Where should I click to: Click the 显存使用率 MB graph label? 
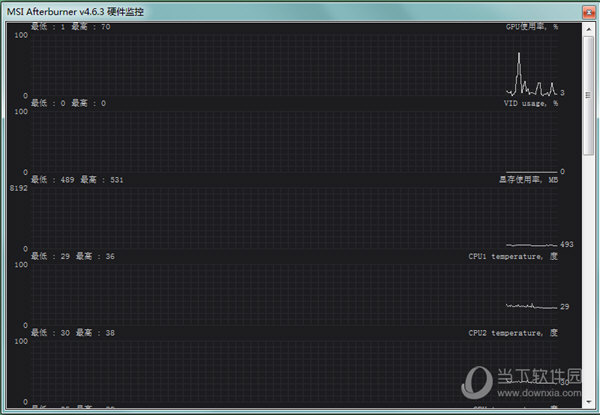528,180
